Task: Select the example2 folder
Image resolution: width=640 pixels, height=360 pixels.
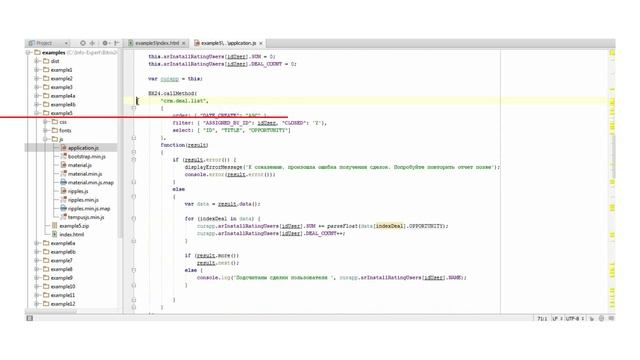Action: 62,78
